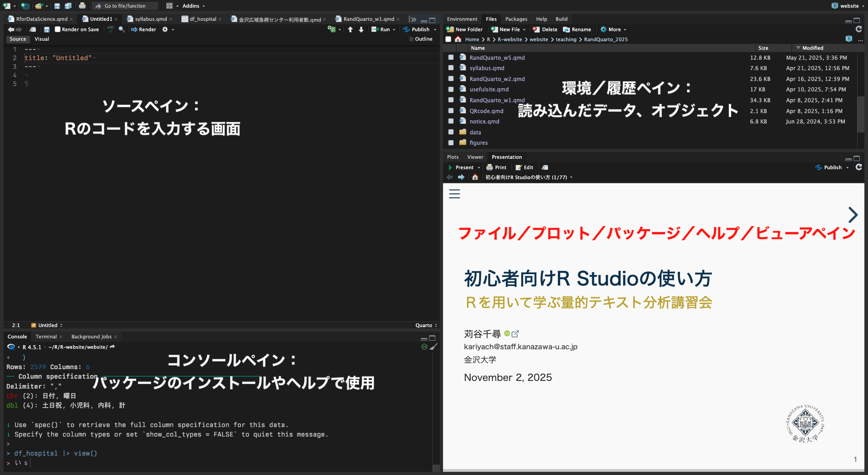This screenshot has width=868, height=475.
Task: Select the data folder checkbox
Action: (451, 132)
